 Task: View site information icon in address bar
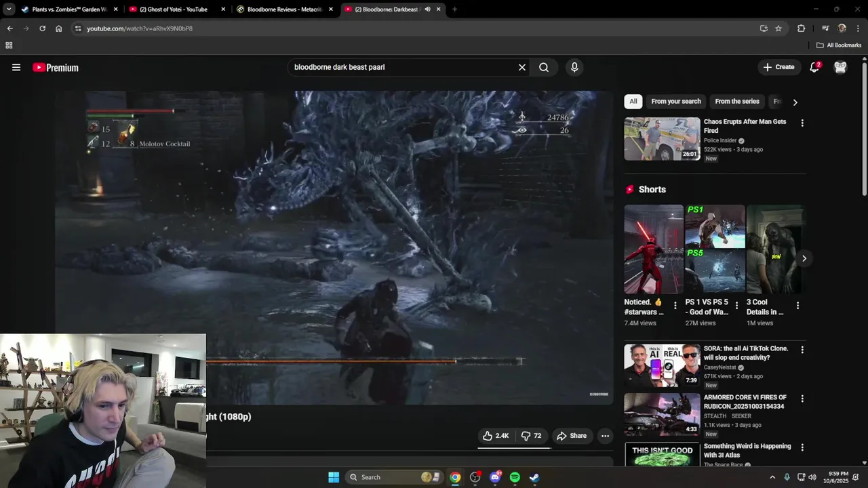pyautogui.click(x=78, y=28)
